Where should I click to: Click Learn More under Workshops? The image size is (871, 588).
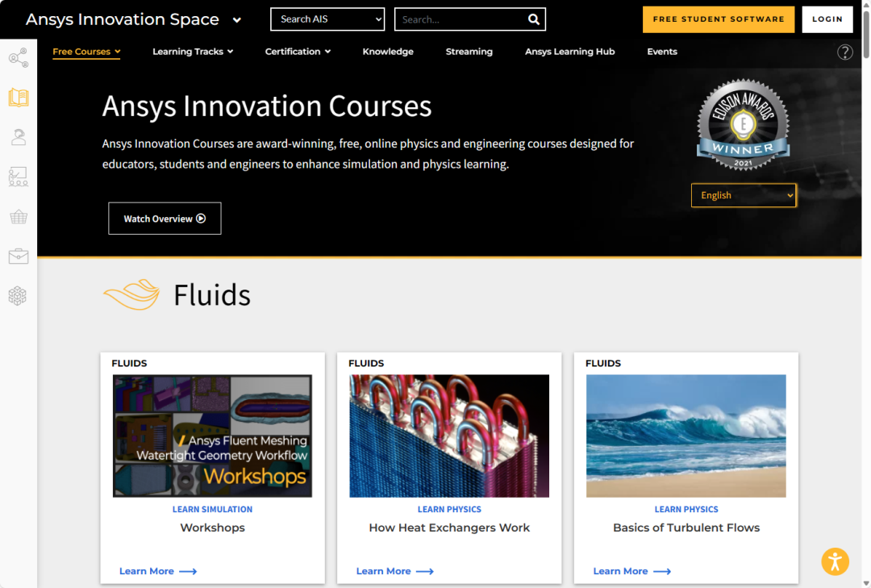point(147,571)
